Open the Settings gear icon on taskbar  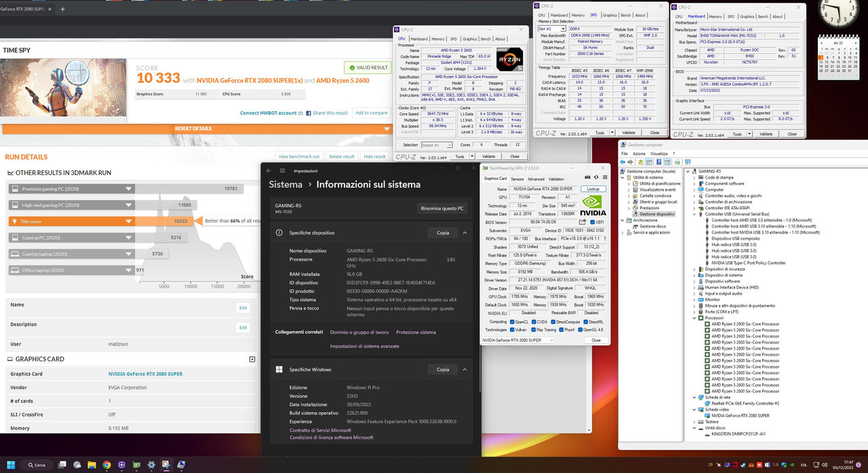click(x=153, y=465)
